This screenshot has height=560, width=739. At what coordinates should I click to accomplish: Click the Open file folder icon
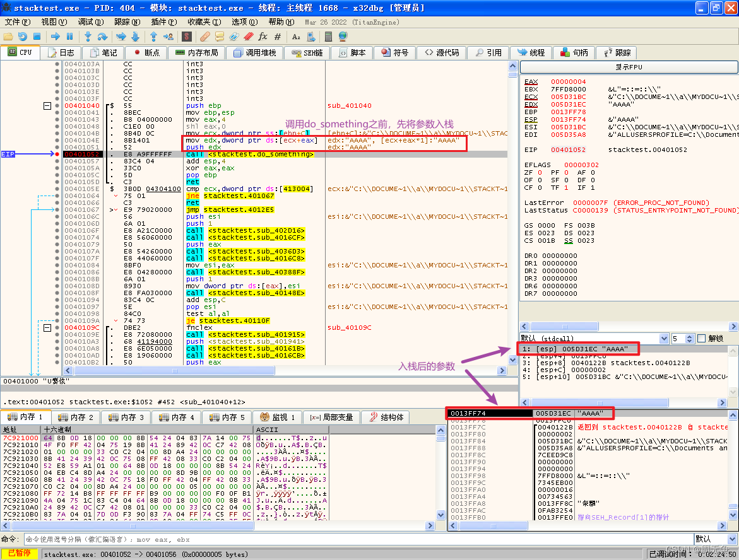[8, 37]
